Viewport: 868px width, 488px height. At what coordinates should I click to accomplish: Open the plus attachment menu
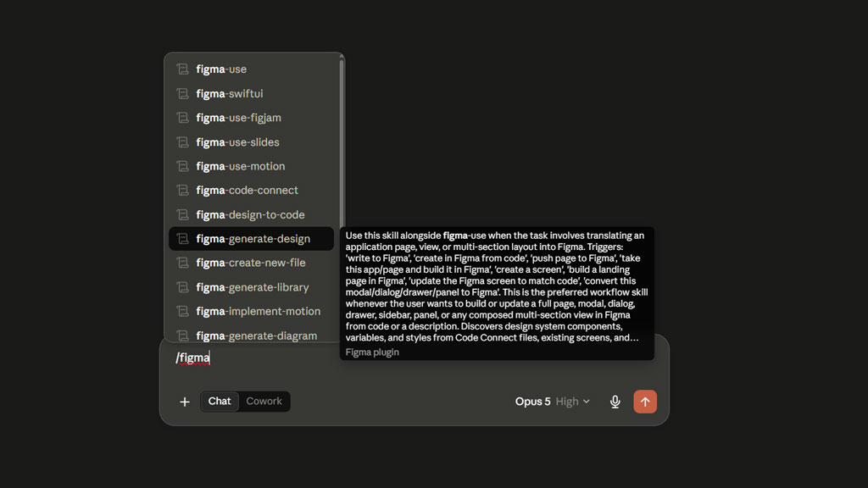[185, 402]
